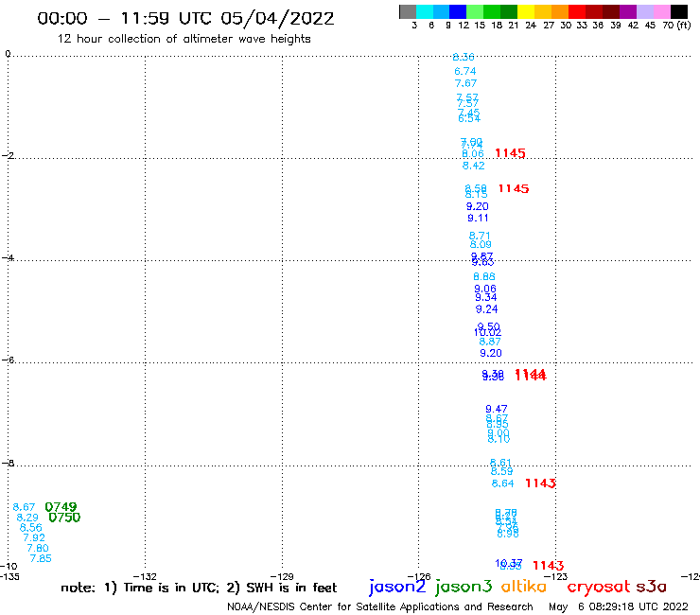Click the light green legend swatch
700x615 pixels.
point(475,11)
